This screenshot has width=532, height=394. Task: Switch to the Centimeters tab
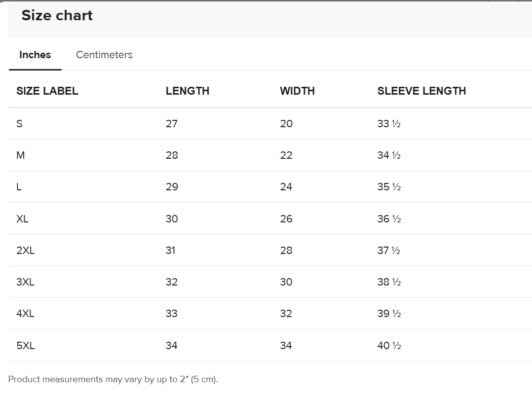pos(104,55)
